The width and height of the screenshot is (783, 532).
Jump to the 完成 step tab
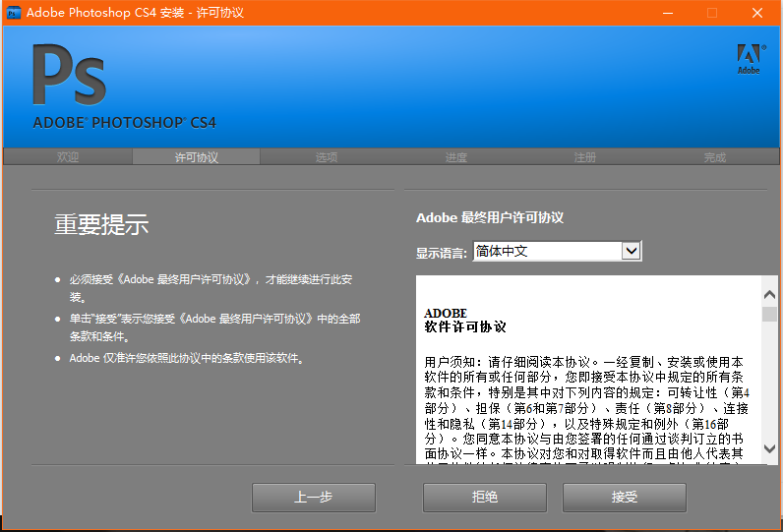(x=715, y=157)
